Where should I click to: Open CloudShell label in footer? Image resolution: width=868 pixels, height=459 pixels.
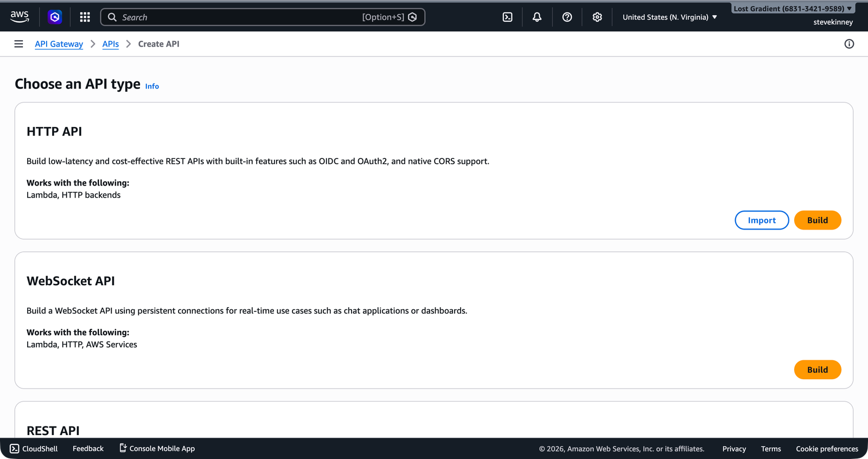pos(40,449)
